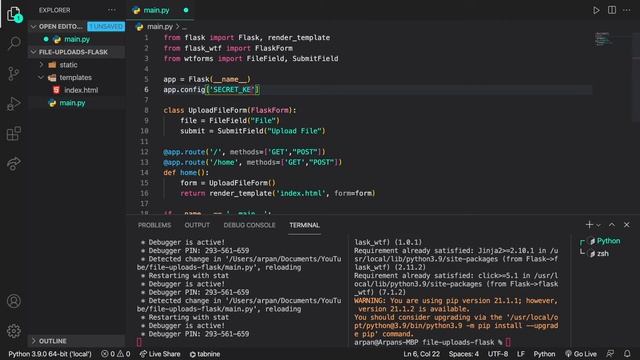Change indentation via Spaces: 4
This screenshot has width=640, height=360.
[x=464, y=354]
